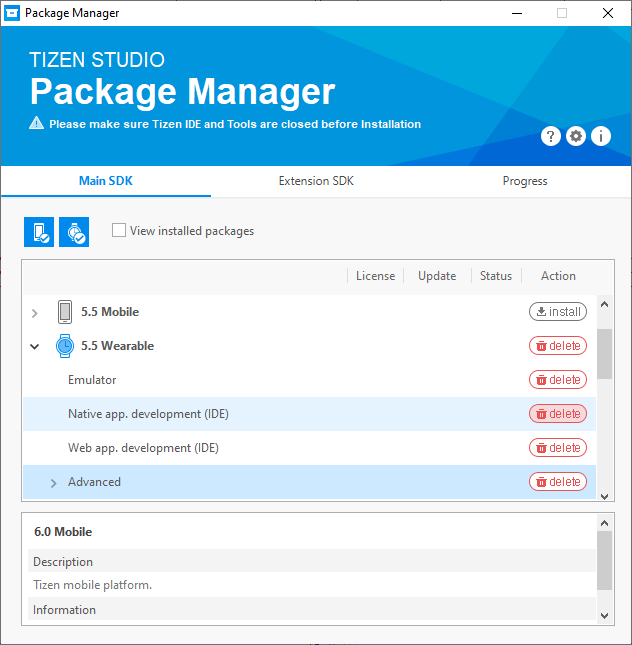Click package list scrollbar down arrow
This screenshot has height=645, width=632.
coord(604,496)
